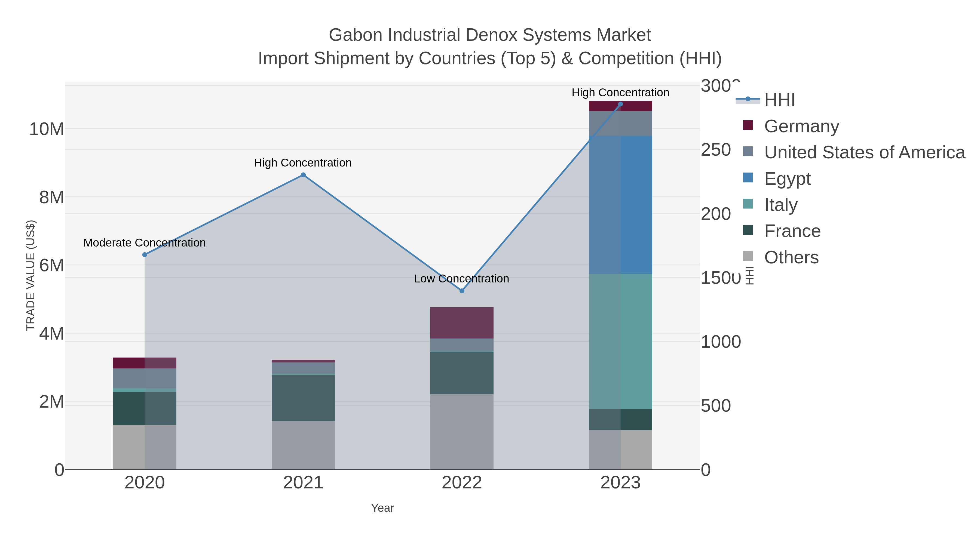Viewport: 980px width, 551px height.
Task: Click the 2020 x-axis tick label
Action: [x=145, y=483]
